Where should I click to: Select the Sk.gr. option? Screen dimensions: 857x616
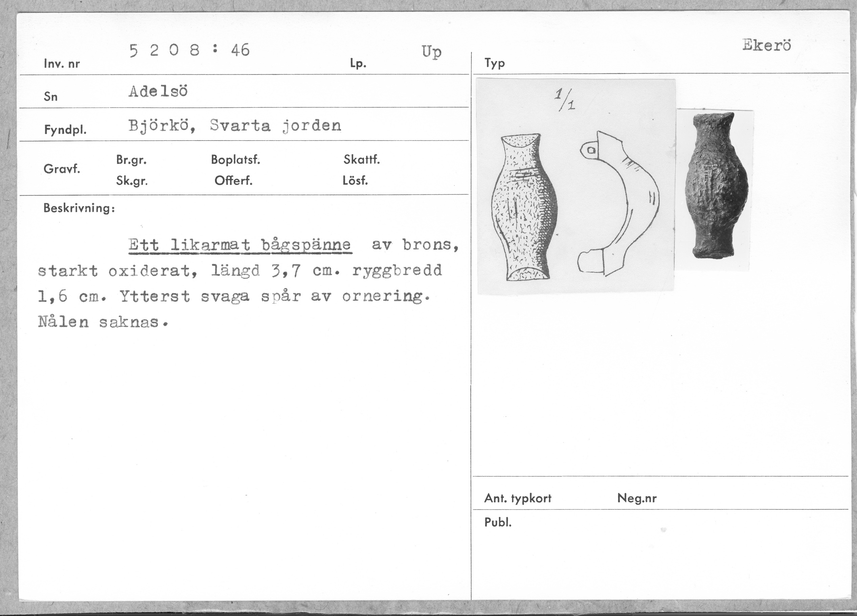(132, 181)
